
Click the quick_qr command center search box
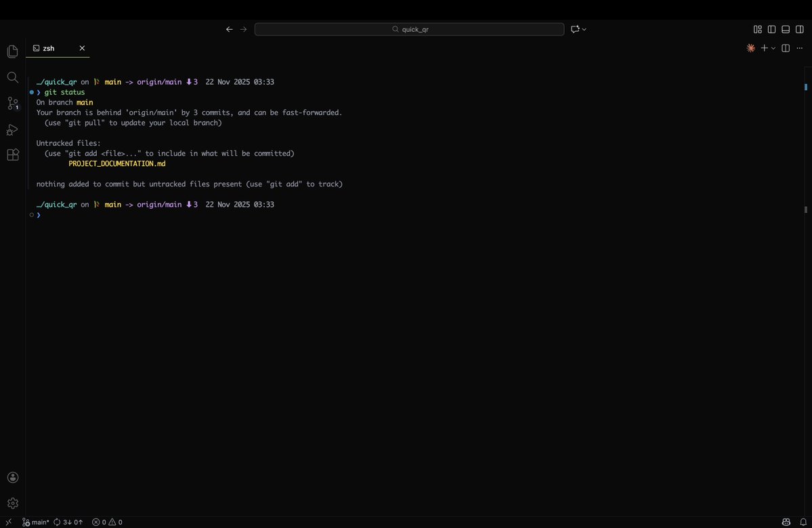[408, 29]
